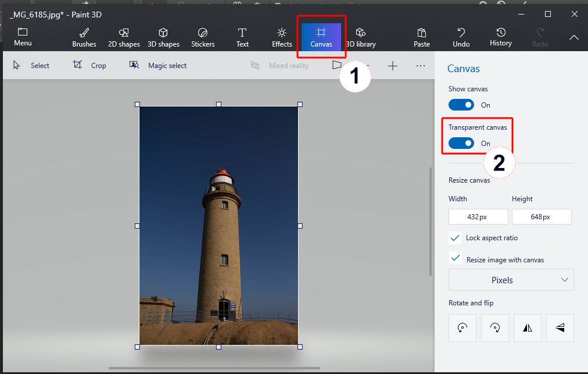Open the Menu

23,36
